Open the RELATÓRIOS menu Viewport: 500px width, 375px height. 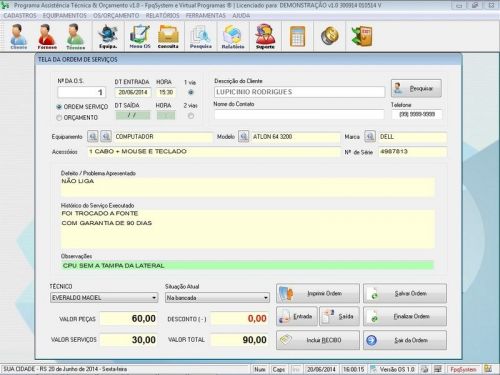coord(162,16)
